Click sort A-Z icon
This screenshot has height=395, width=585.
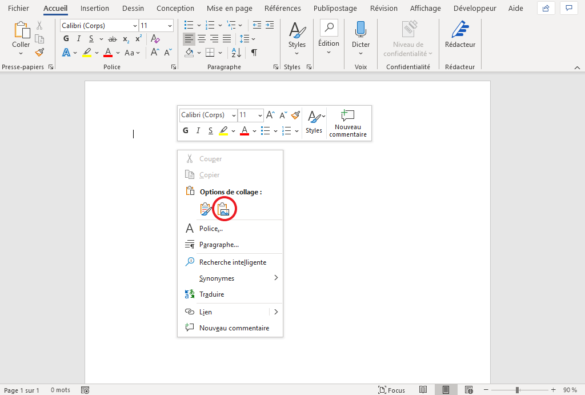(x=236, y=53)
